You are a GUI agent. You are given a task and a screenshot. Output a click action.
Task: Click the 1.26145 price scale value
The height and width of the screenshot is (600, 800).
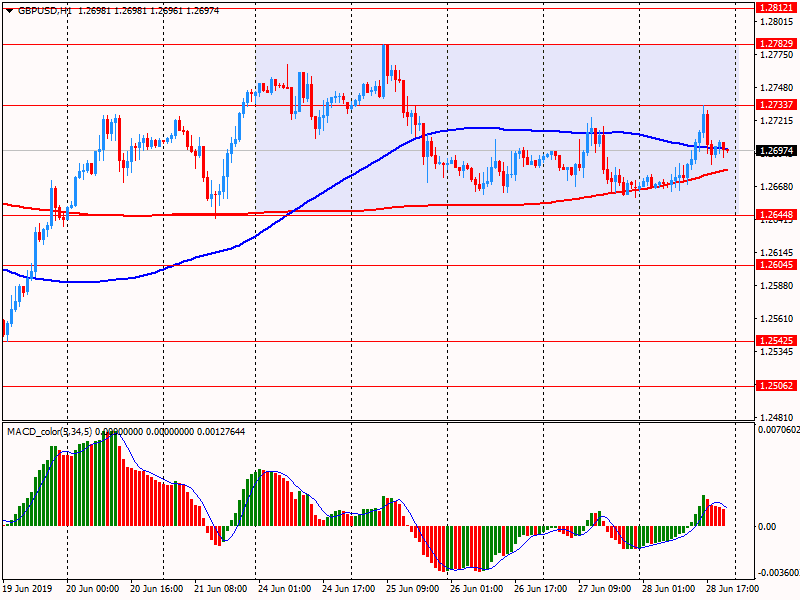click(x=777, y=253)
